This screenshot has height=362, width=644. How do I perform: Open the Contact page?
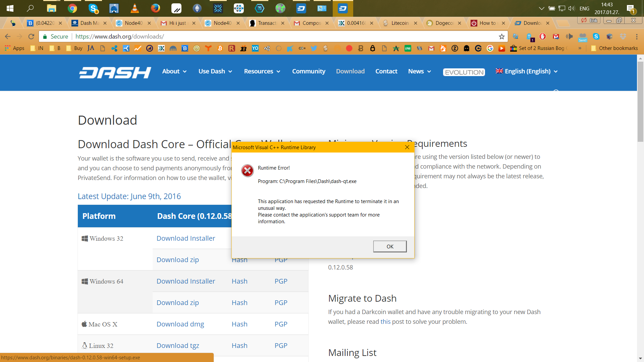click(x=386, y=71)
